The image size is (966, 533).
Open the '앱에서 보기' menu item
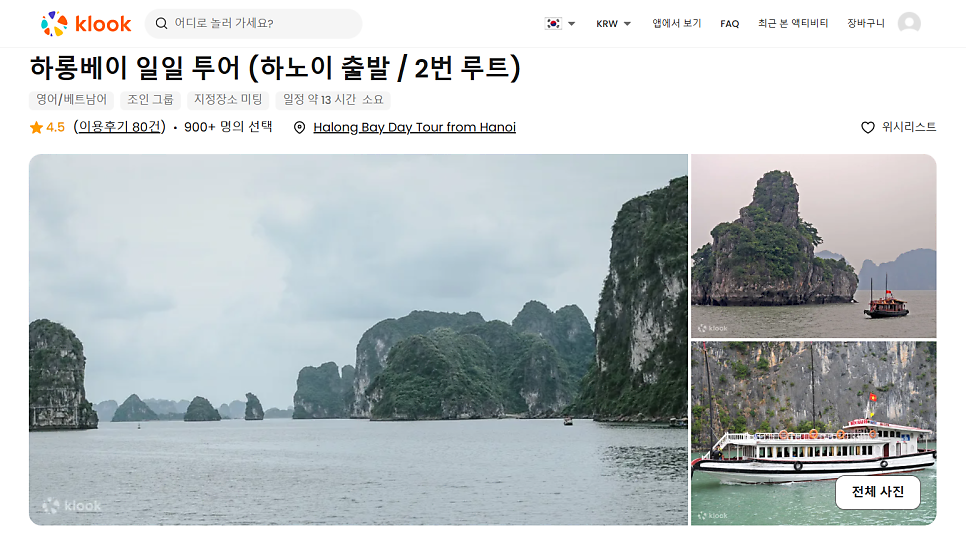coord(676,23)
